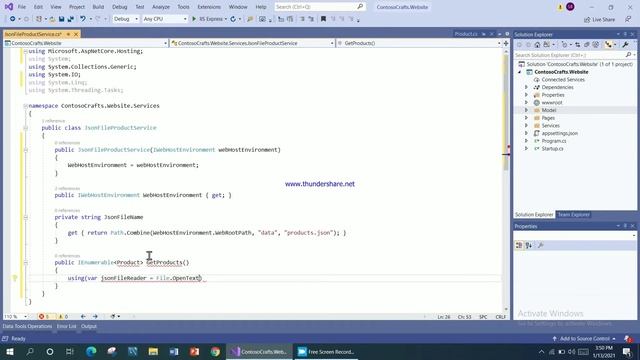Image resolution: width=640 pixels, height=360 pixels.
Task: Toggle Preview Selected Items in Solution Explorer
Action: tap(608, 44)
